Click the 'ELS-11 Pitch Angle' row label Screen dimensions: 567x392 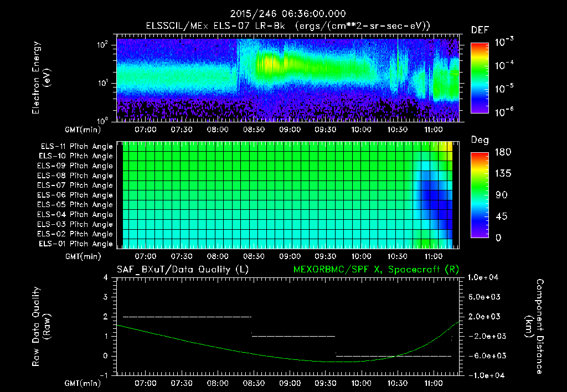[x=76, y=147]
